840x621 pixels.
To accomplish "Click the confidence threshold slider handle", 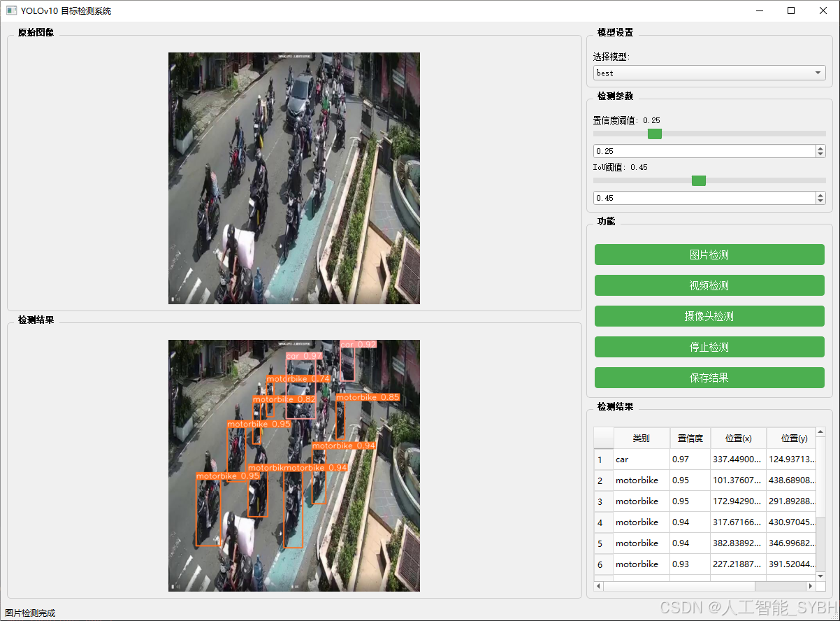I will (654, 134).
